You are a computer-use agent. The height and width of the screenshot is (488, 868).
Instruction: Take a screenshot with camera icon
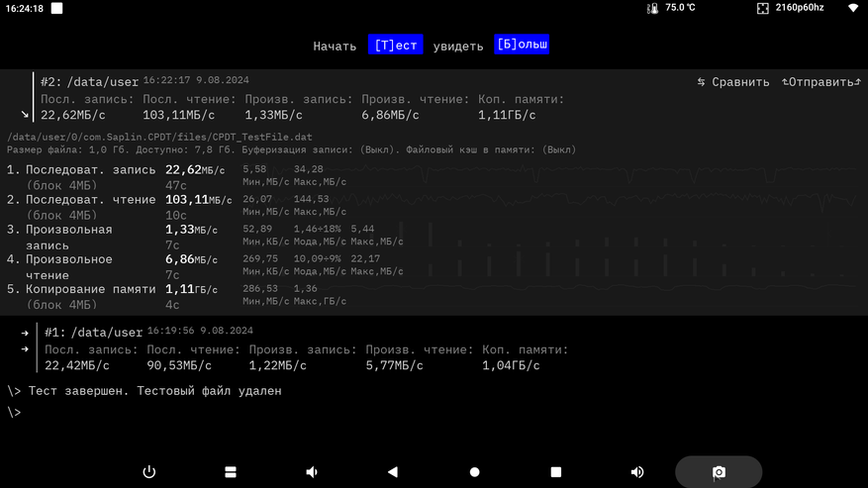click(719, 472)
